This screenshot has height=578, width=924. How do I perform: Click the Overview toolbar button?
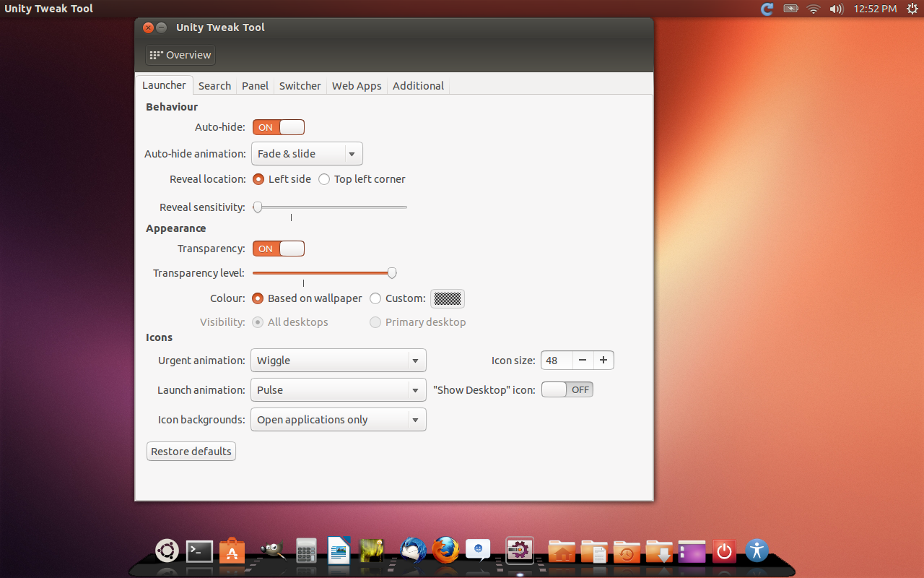click(180, 55)
